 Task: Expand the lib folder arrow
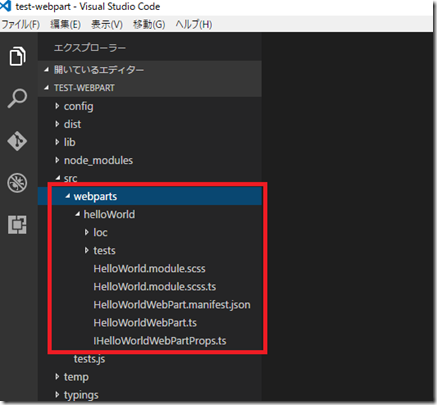tap(57, 142)
